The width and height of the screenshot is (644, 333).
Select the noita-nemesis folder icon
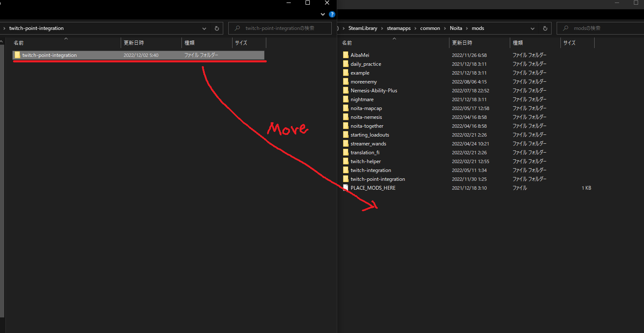point(346,117)
